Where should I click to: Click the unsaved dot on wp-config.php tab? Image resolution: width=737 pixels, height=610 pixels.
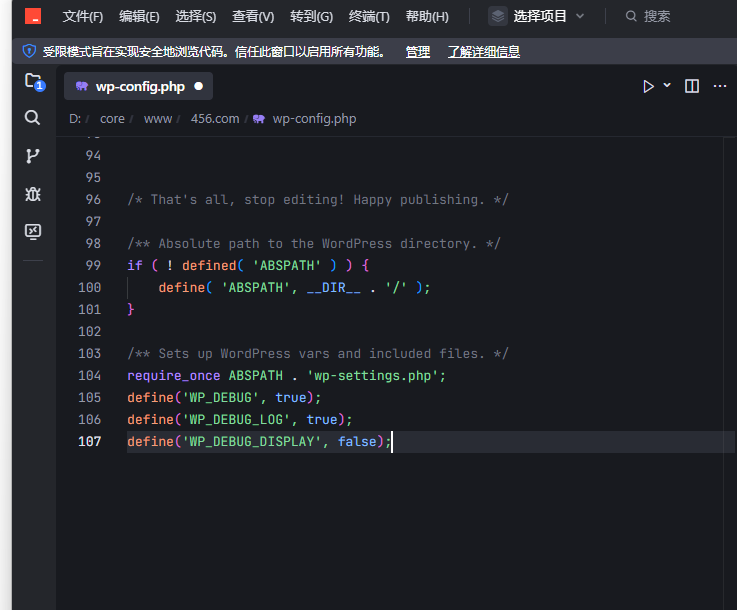click(x=198, y=87)
